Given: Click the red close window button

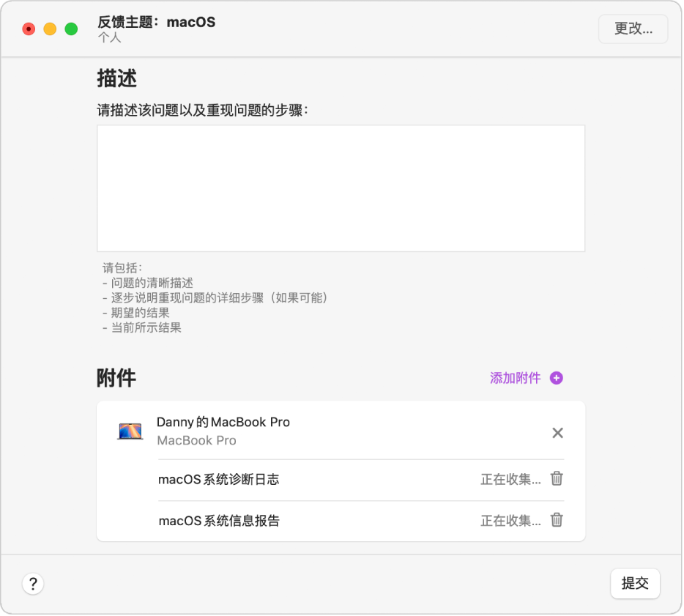Looking at the screenshot, I should (29, 29).
